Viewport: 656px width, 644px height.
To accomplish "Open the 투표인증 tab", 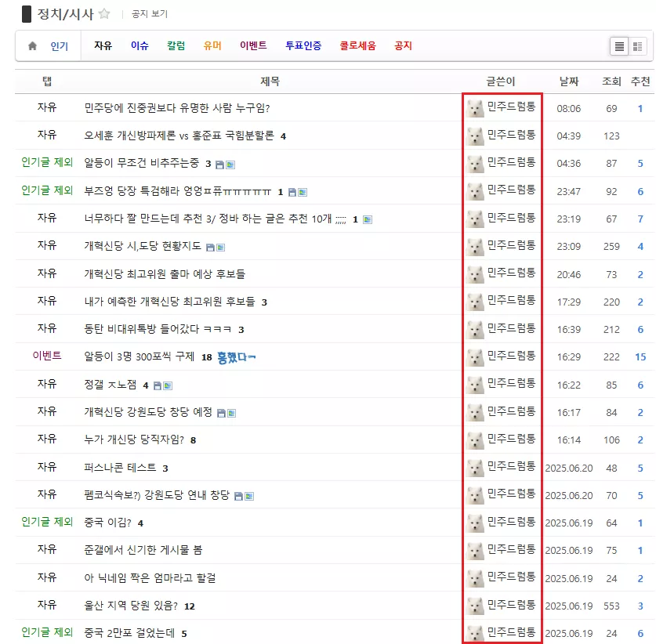I will [x=303, y=45].
